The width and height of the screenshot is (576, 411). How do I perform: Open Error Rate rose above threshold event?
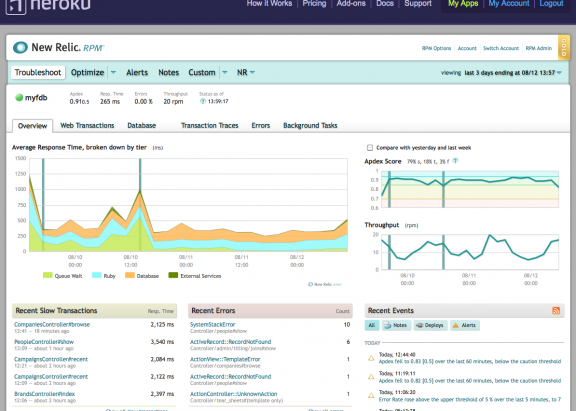470,399
